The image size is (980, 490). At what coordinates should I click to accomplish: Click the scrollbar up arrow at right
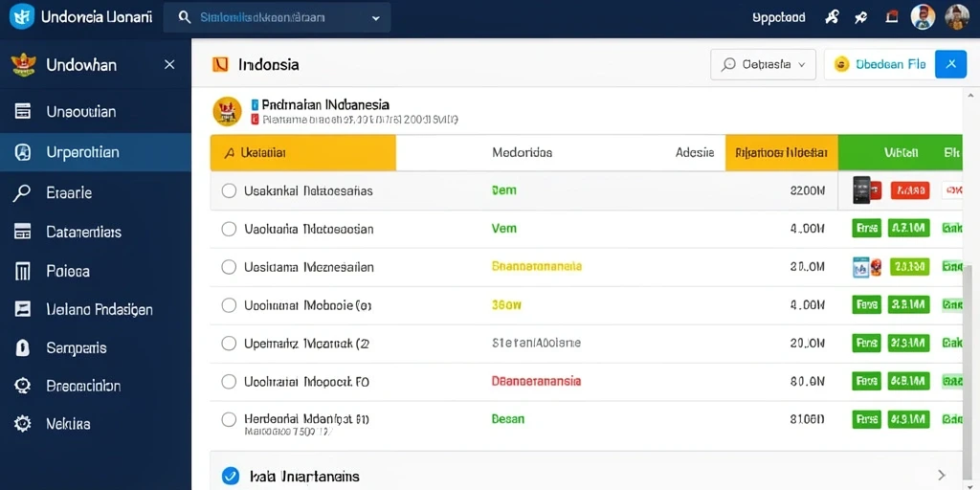coord(970,96)
